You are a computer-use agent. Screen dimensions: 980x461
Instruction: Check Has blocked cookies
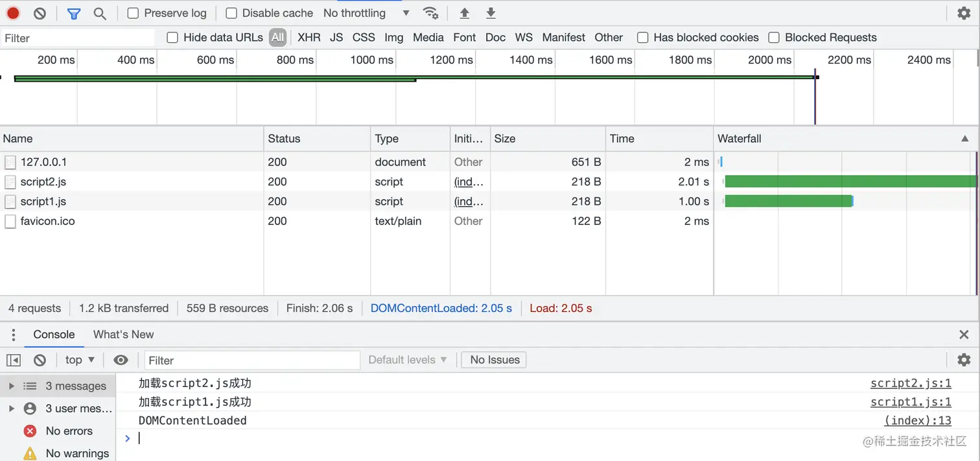[x=642, y=38]
